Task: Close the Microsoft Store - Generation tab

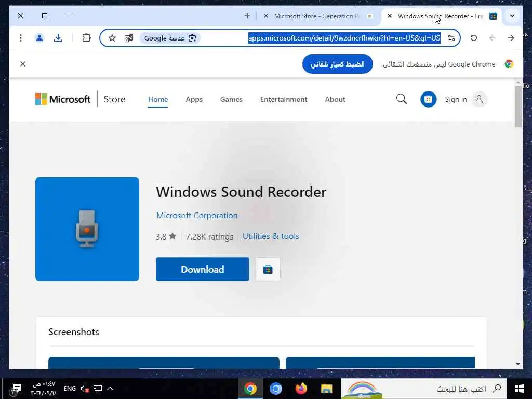Action: pos(265,16)
